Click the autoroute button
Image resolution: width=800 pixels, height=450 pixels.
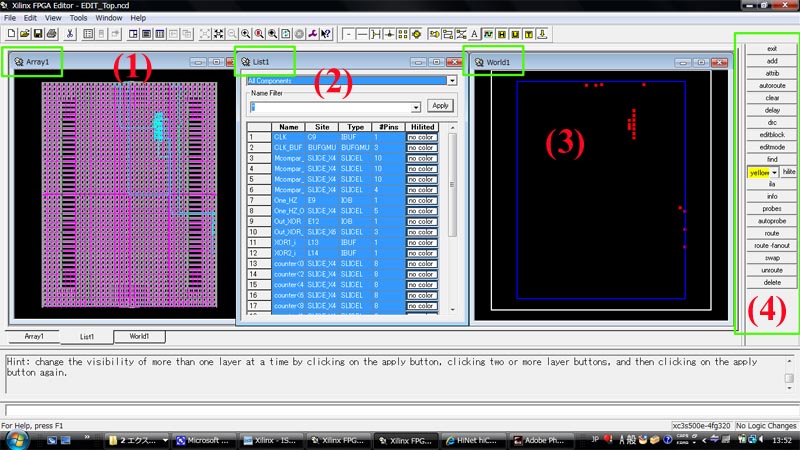[x=771, y=86]
